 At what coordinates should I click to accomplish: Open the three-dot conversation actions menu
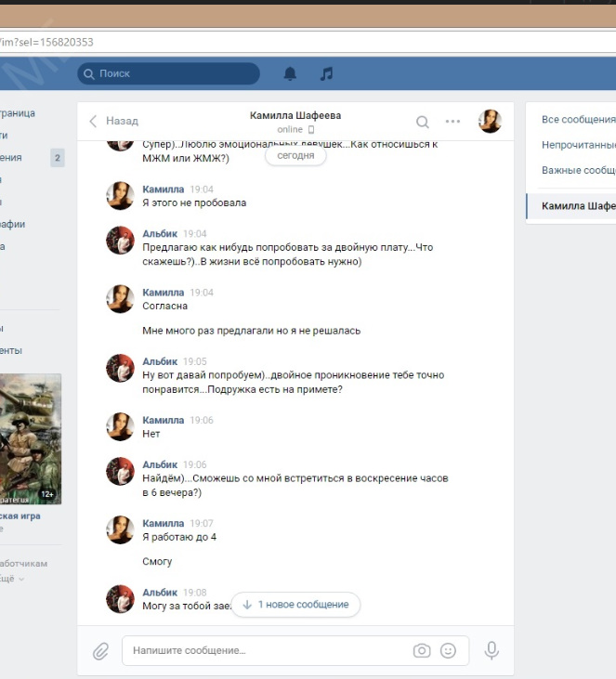452,122
